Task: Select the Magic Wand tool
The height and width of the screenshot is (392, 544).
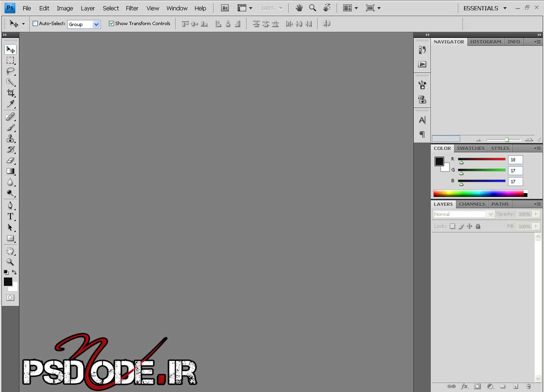Action: click(x=10, y=82)
